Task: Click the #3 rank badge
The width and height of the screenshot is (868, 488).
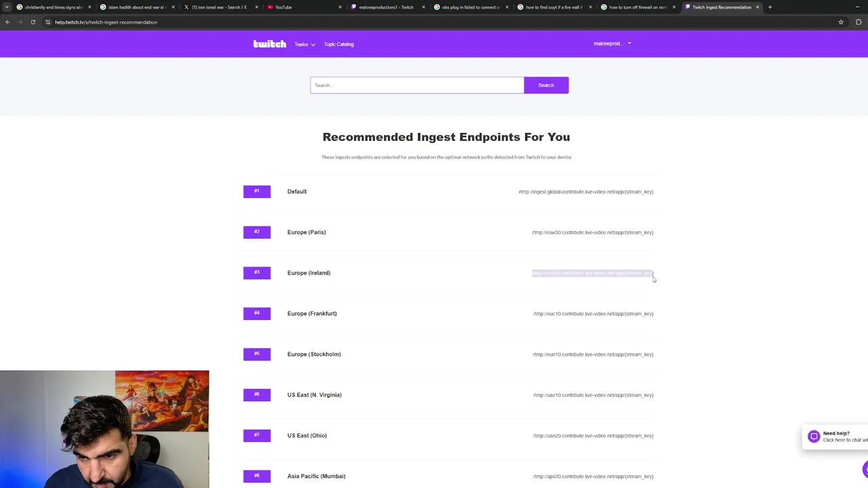Action: pyautogui.click(x=257, y=272)
